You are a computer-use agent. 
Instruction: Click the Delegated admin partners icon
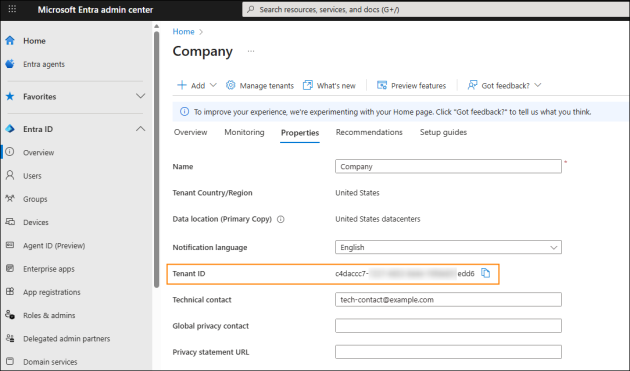[x=10, y=338]
